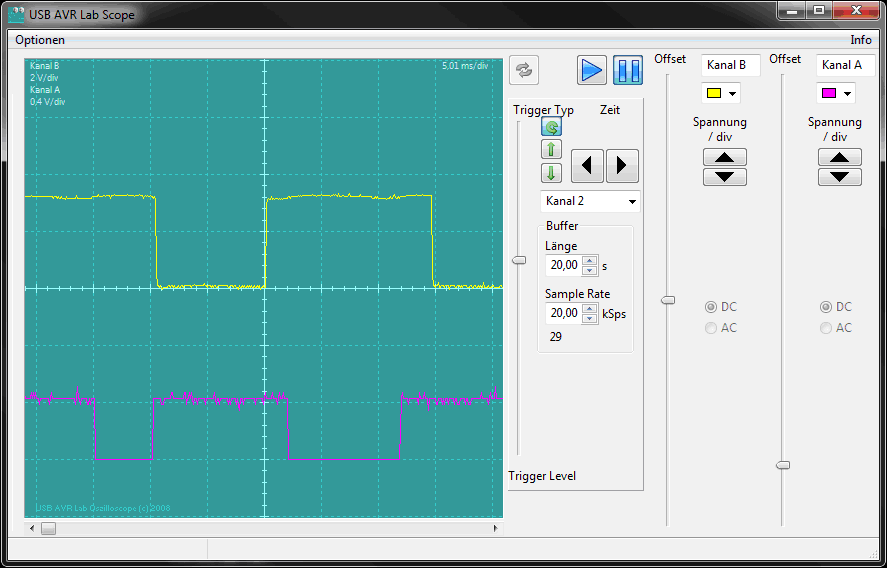Select the auto trigger type icon
This screenshot has height=568, width=887.
(552, 127)
